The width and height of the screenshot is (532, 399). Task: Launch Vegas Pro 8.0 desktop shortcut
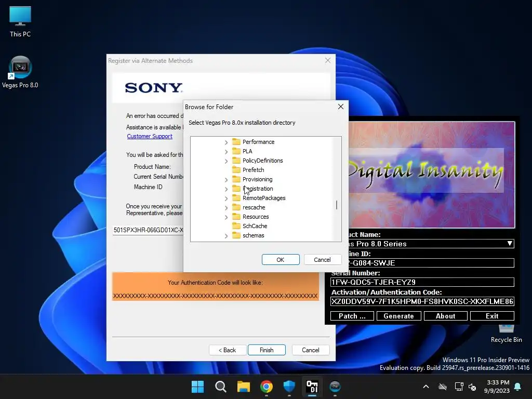pos(20,72)
